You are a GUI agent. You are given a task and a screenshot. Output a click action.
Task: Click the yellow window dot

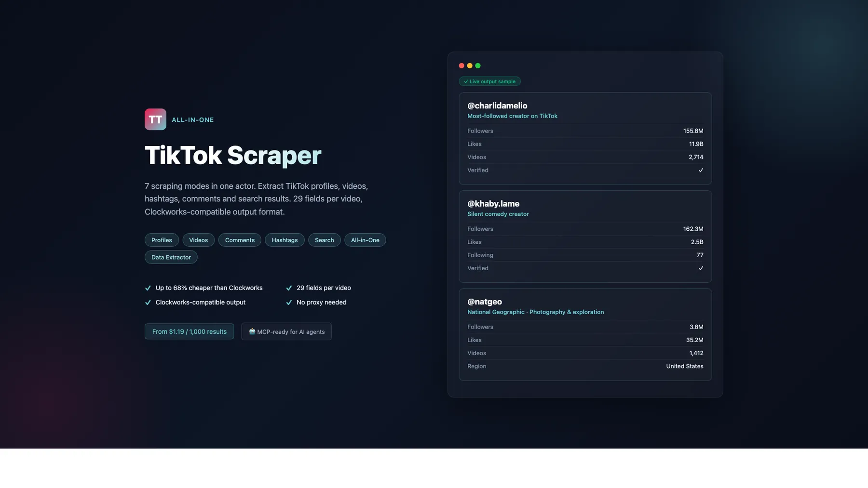click(470, 66)
